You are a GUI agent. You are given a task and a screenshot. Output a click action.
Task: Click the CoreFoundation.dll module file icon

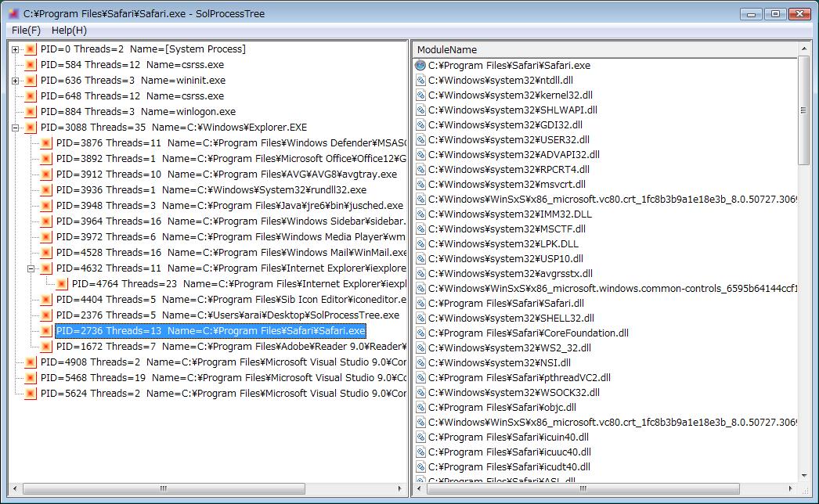420,333
